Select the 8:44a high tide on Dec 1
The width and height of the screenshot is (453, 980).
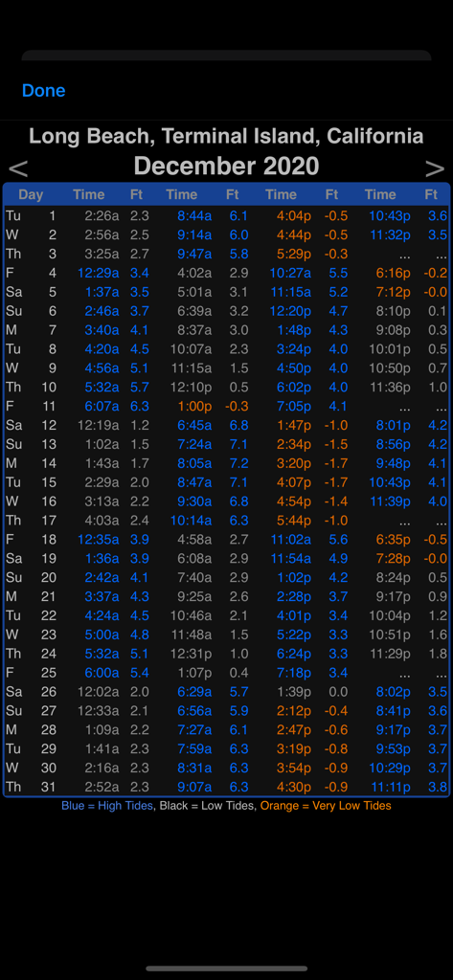194,216
